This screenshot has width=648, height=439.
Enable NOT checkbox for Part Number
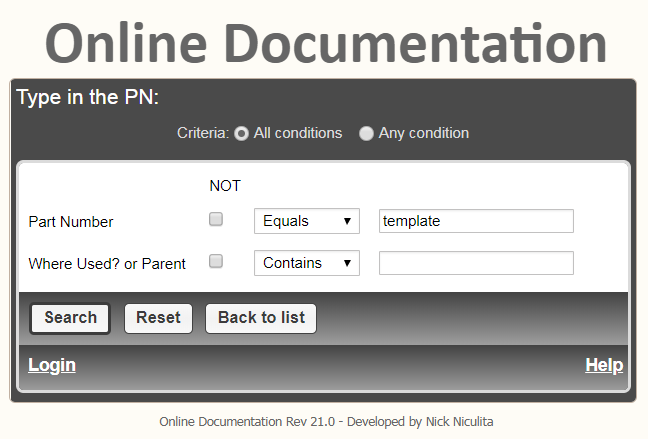(216, 220)
